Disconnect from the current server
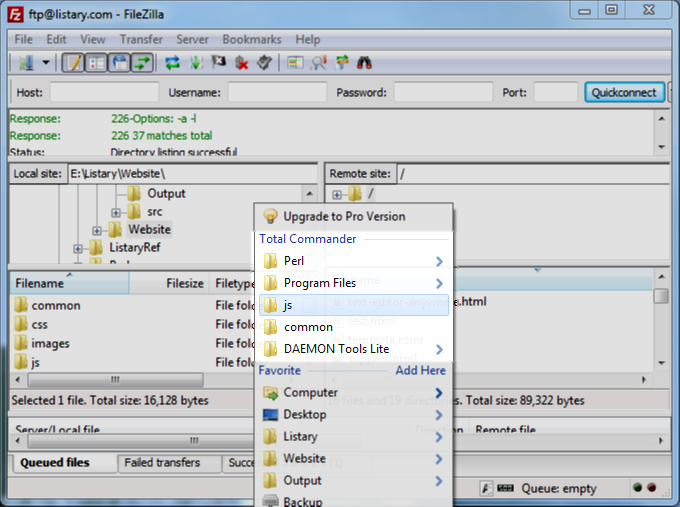The height and width of the screenshot is (507, 680). pyautogui.click(x=242, y=63)
